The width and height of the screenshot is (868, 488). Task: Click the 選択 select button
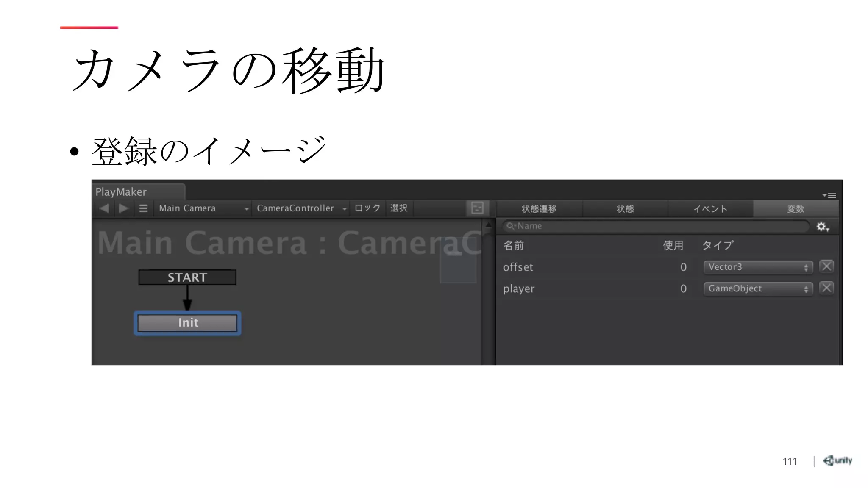[399, 208]
